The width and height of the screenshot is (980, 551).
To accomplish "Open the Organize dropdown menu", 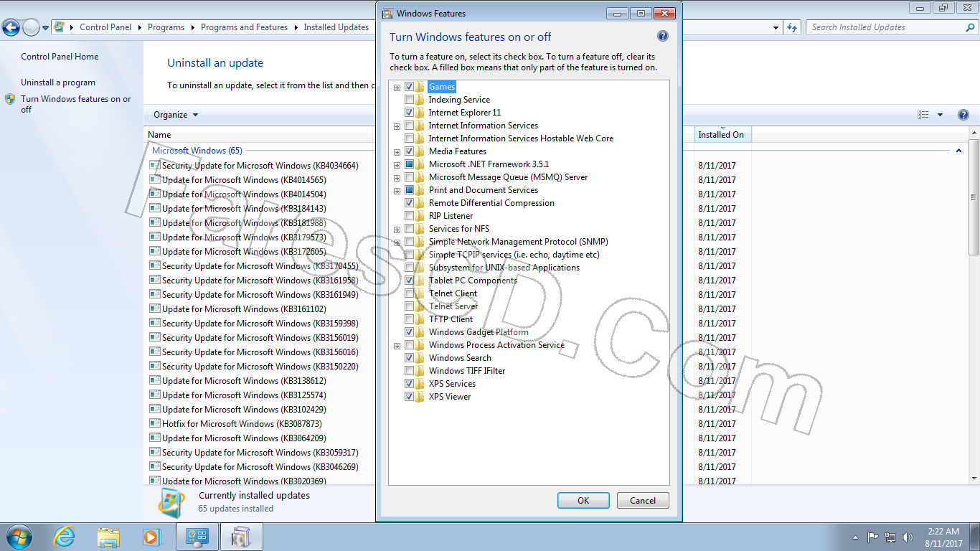I will (176, 115).
